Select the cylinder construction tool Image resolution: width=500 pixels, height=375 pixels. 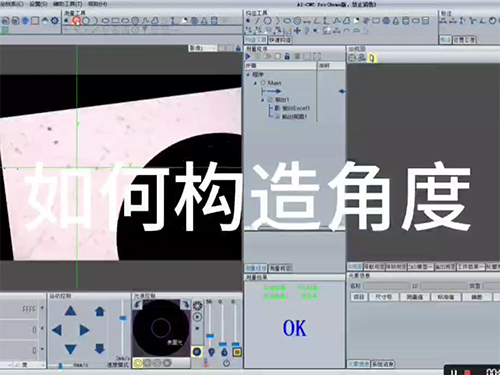click(x=405, y=21)
